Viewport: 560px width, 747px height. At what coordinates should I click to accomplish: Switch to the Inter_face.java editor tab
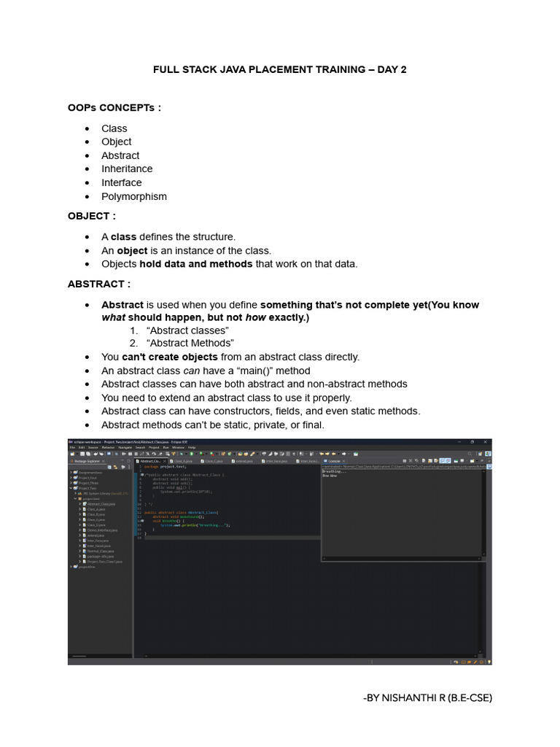[x=275, y=461]
